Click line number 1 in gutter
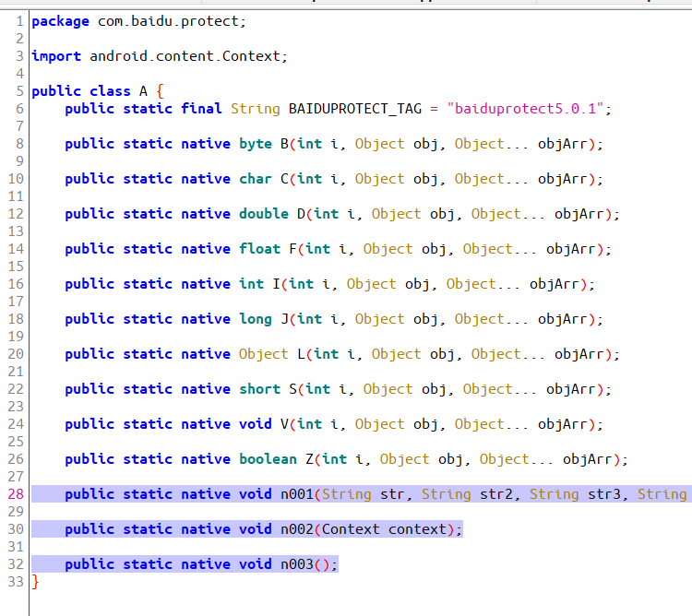The height and width of the screenshot is (616, 692). click(x=19, y=21)
